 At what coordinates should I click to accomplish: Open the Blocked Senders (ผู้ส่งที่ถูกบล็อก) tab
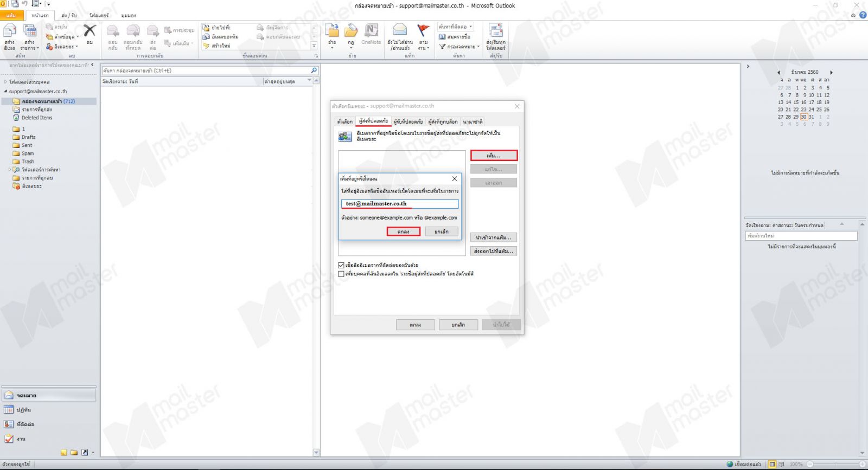(443, 121)
